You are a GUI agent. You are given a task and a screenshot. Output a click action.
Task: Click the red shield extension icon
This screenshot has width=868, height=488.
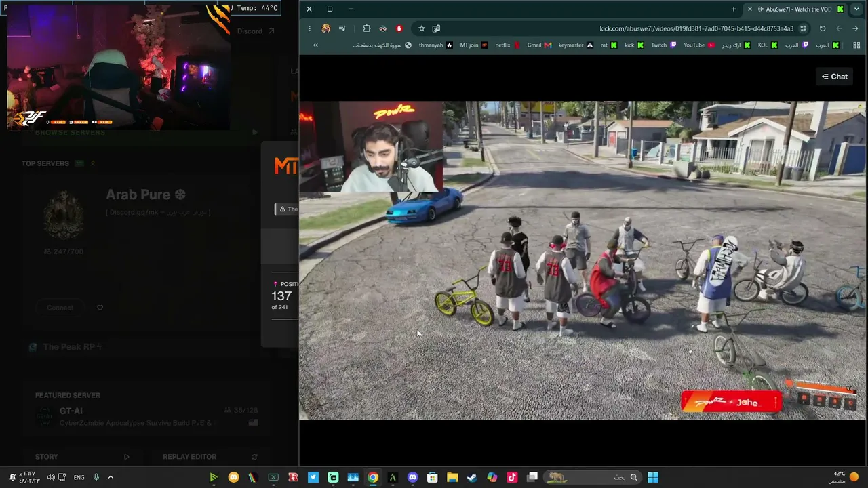click(x=399, y=28)
